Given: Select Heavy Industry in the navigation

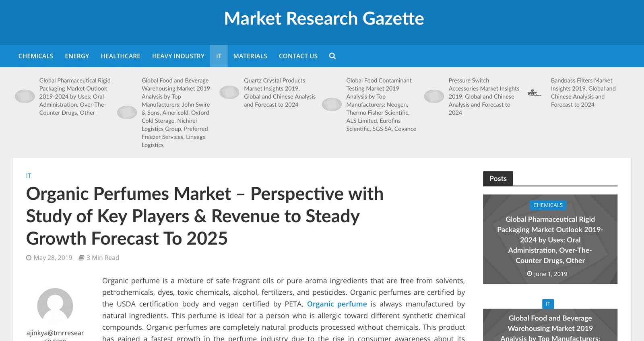Looking at the screenshot, I should (x=178, y=56).
